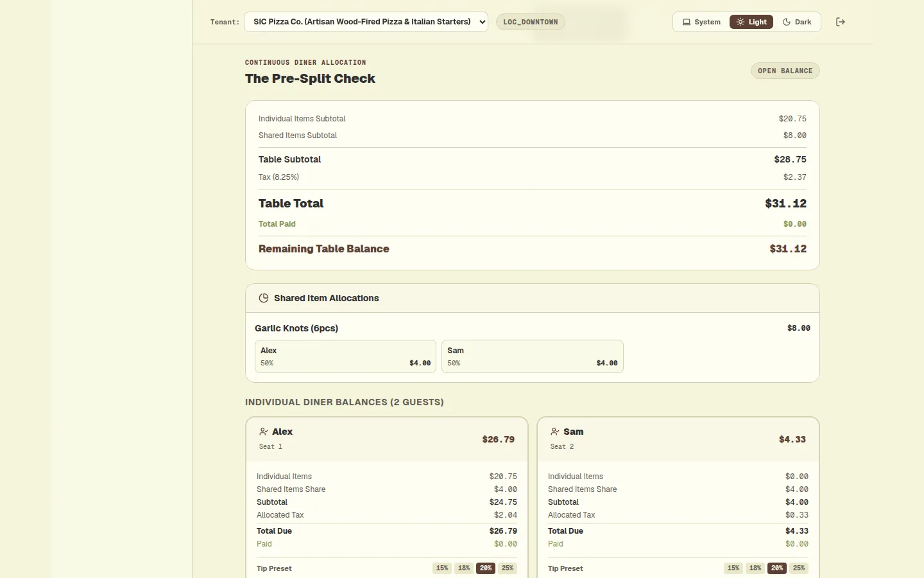This screenshot has height=578, width=924.
Task: Pick 20% tip preset for Sam
Action: pos(777,568)
